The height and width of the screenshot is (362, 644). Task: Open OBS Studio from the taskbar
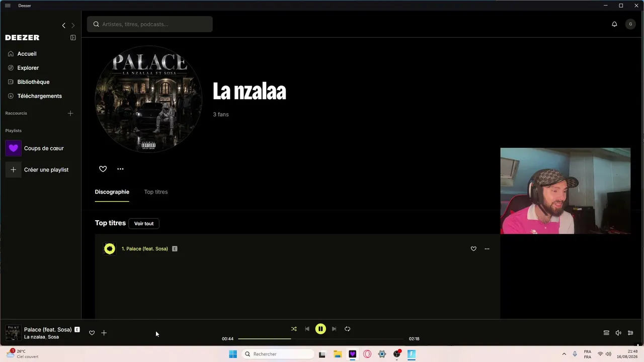click(397, 354)
